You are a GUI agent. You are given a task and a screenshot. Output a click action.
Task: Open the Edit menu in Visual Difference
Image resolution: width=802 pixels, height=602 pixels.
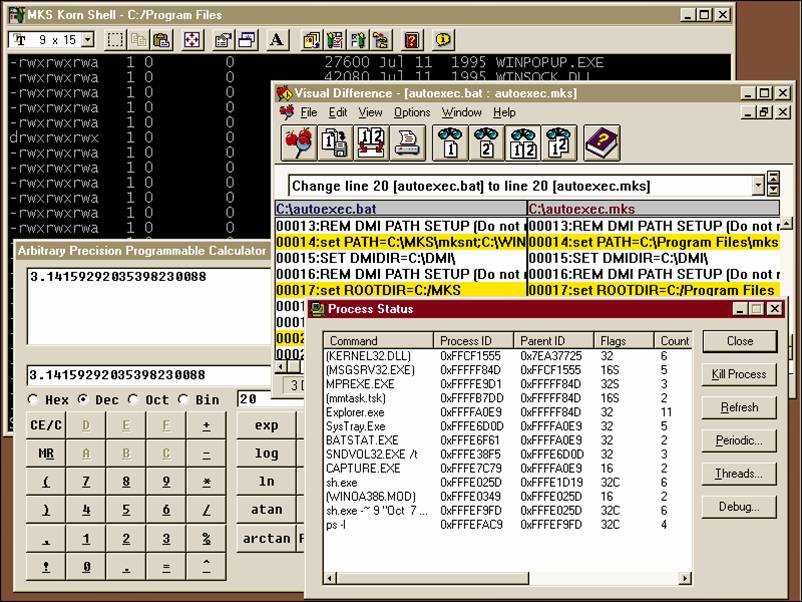[x=338, y=112]
